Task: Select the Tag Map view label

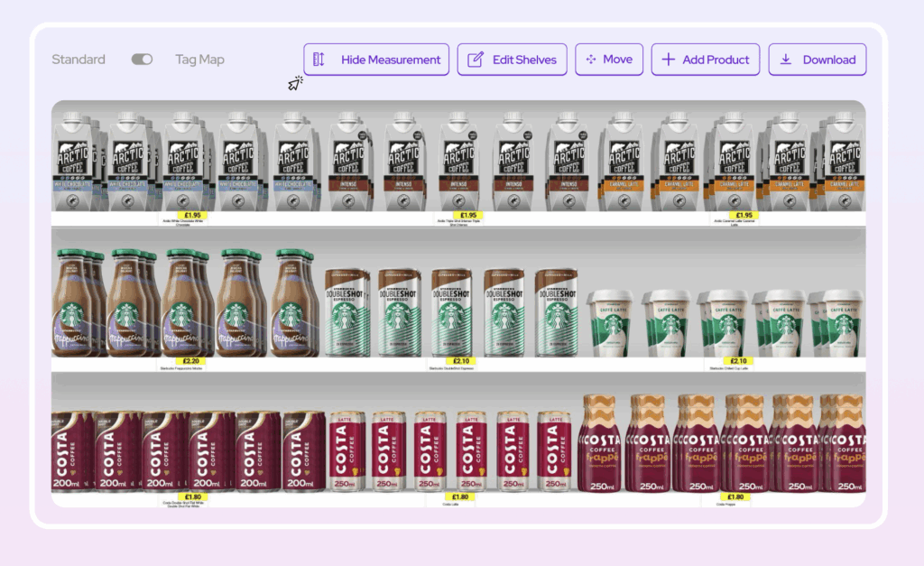Action: [199, 60]
